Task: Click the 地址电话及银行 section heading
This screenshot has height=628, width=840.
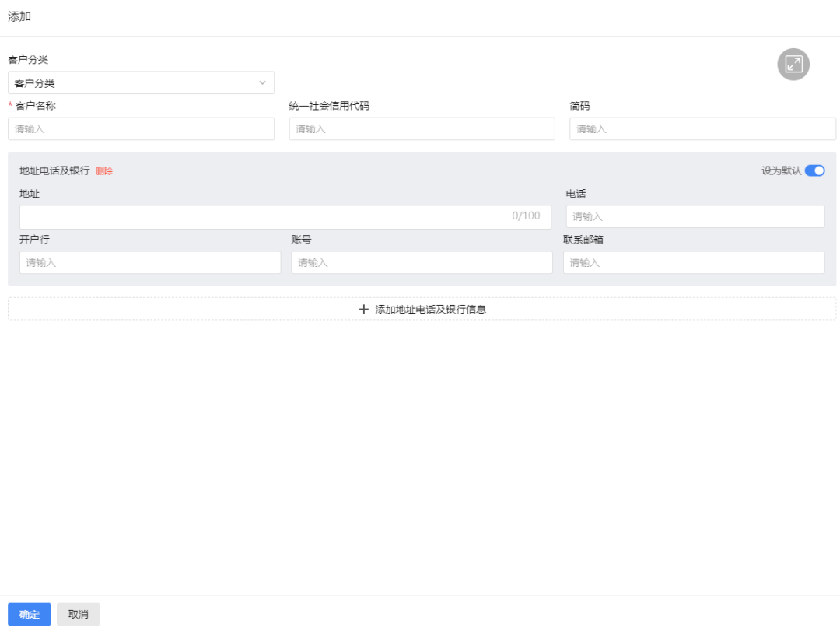Action: coord(54,170)
